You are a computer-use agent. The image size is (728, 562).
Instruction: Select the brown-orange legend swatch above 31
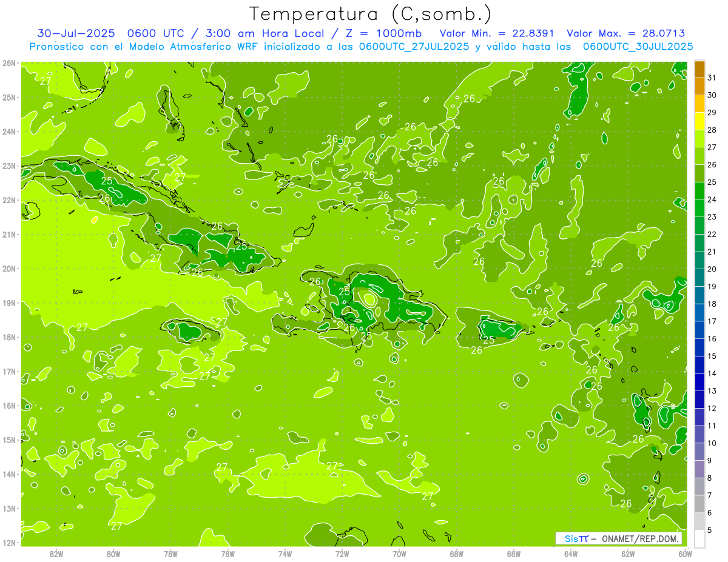(699, 69)
